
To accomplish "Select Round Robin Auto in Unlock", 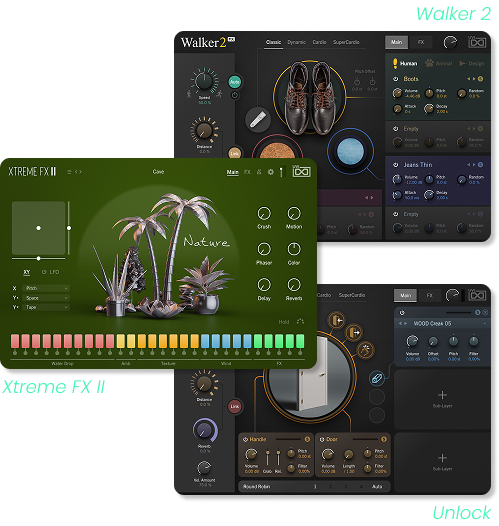I will click(377, 486).
